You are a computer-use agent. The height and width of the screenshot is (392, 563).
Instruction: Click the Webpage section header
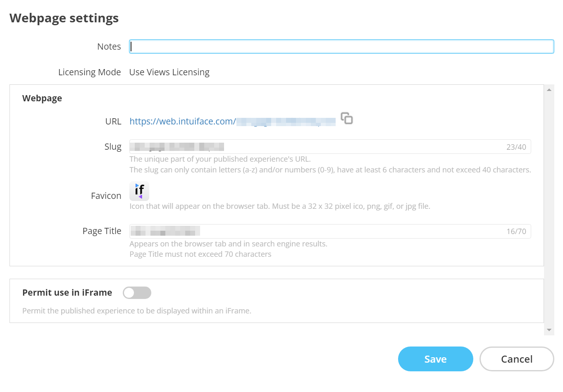[42, 98]
